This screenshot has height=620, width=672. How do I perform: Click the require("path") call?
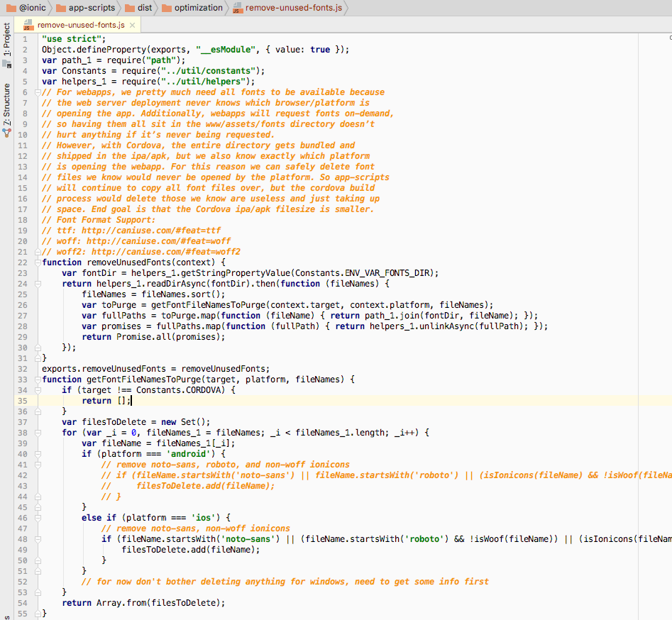pyautogui.click(x=143, y=60)
